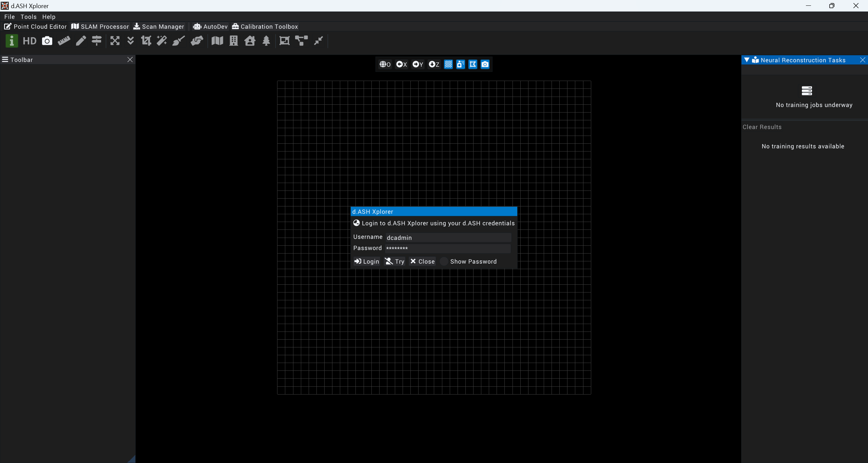Toggle the checkerboard grid display button
This screenshot has width=868, height=463.
448,64
